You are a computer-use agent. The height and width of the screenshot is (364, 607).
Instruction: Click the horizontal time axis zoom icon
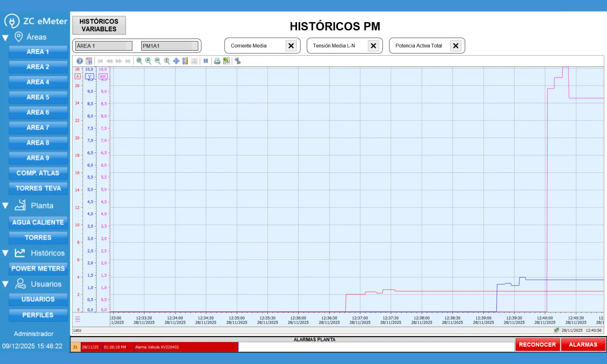[158, 61]
